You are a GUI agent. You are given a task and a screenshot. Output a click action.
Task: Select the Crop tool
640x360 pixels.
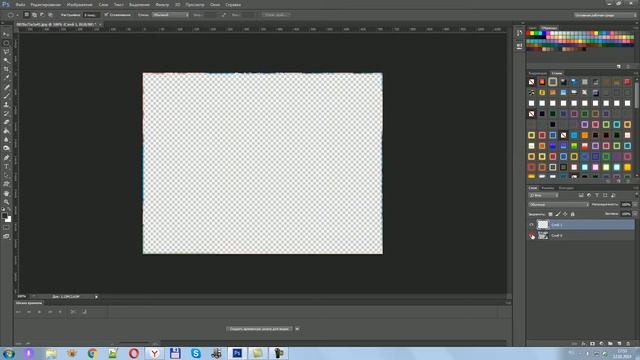tap(6, 69)
